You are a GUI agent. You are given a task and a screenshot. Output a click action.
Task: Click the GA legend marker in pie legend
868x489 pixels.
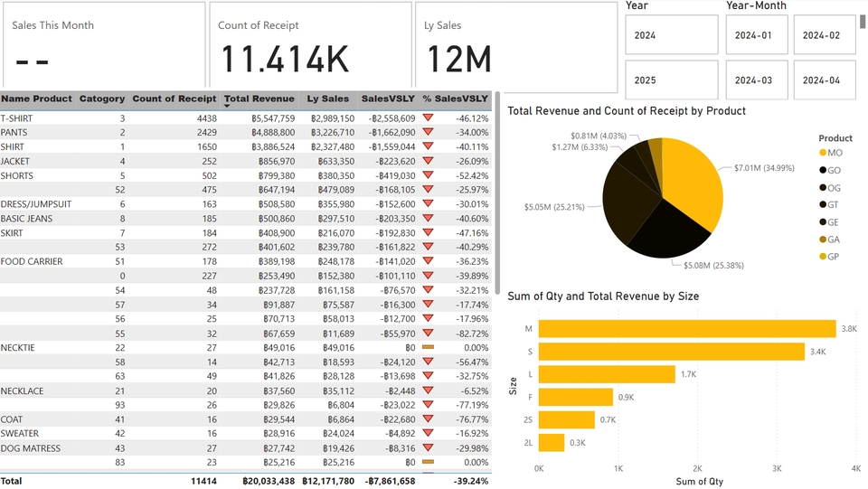(x=822, y=240)
